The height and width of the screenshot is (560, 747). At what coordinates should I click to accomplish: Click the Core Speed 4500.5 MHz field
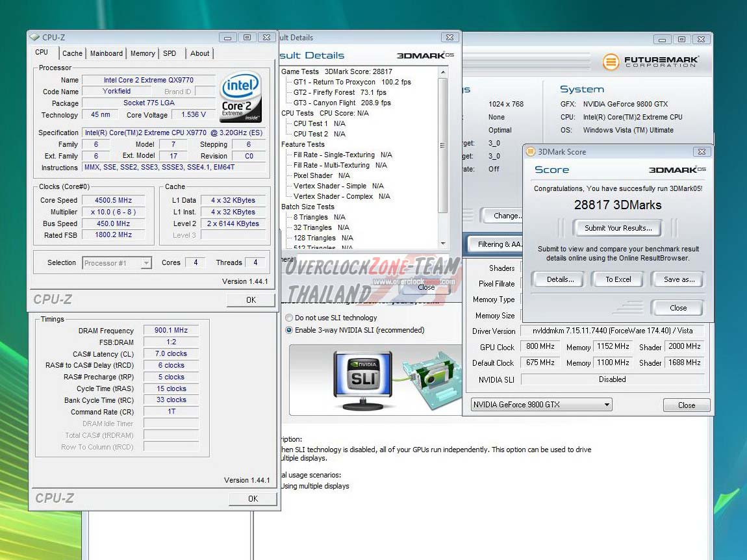114,200
